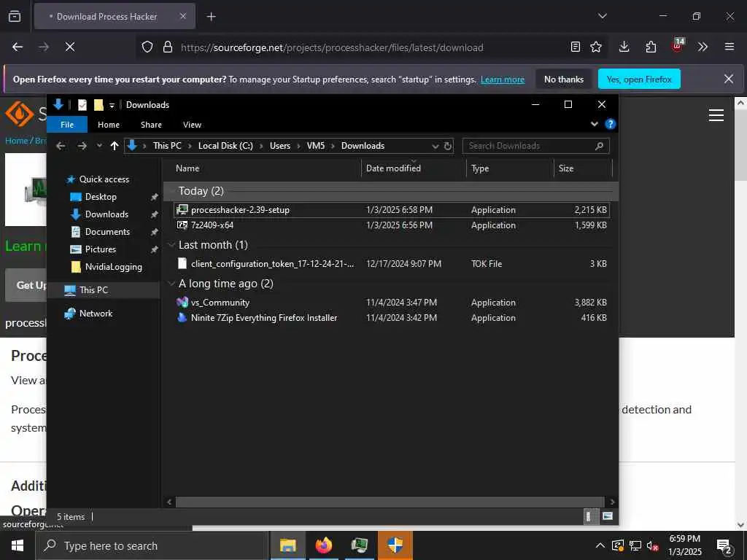Click Explorer Properties quick access icon
The image size is (747, 560).
[82, 105]
